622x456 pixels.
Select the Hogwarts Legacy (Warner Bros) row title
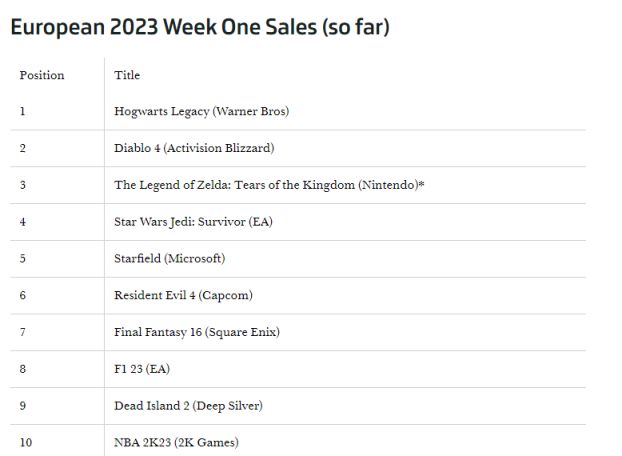[x=201, y=111]
